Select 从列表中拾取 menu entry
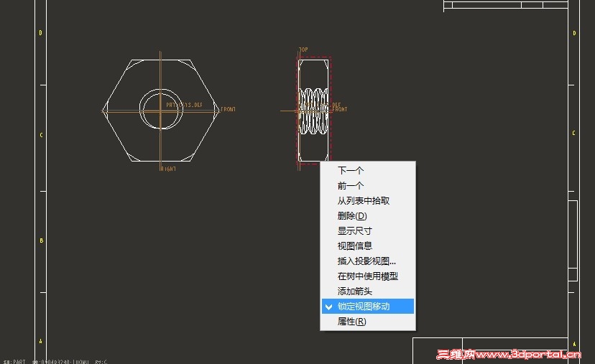The image size is (595, 364). [368, 200]
